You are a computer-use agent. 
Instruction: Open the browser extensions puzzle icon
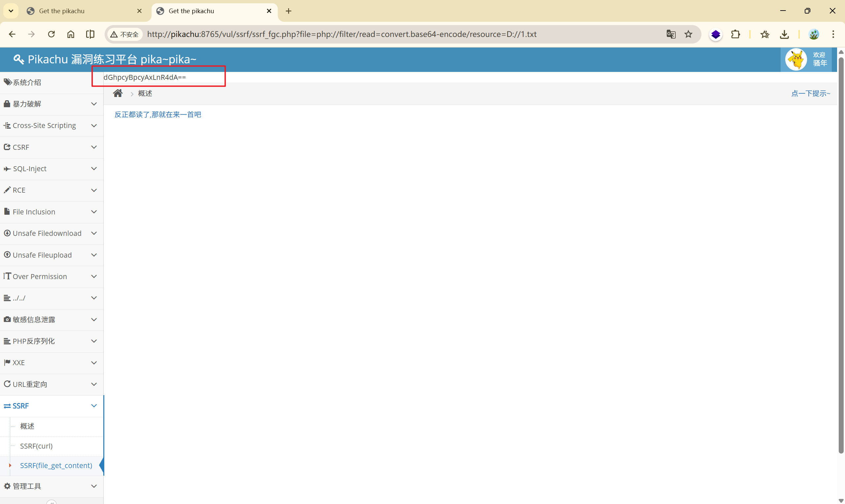click(x=735, y=34)
